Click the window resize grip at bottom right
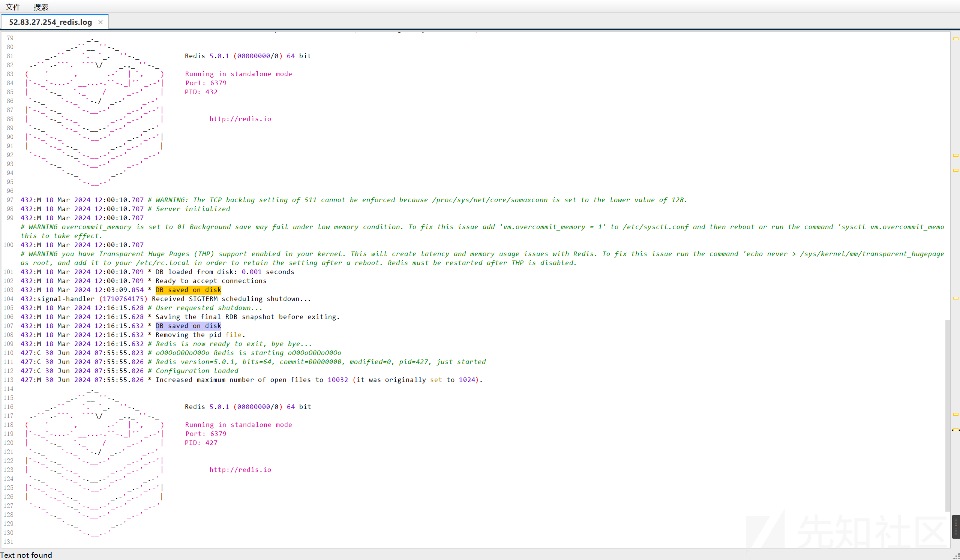This screenshot has height=560, width=960. coord(956,556)
